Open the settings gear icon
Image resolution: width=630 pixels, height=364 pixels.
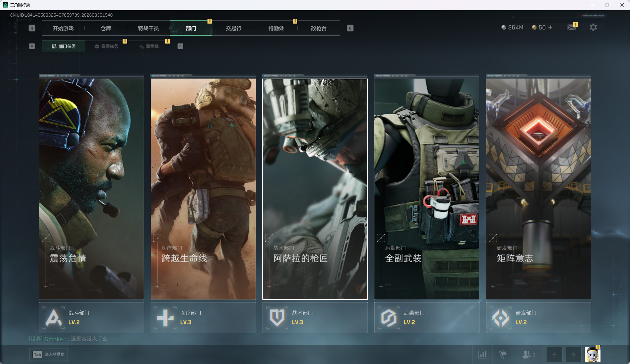593,27
